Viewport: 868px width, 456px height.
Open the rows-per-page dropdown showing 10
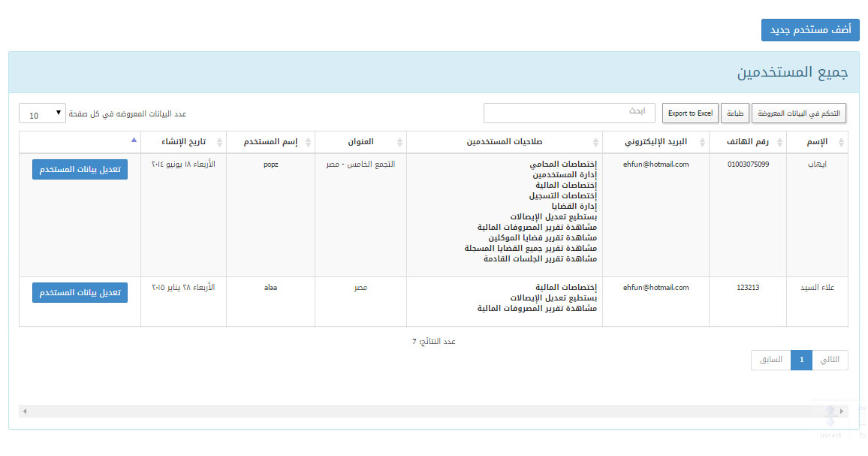(42, 114)
